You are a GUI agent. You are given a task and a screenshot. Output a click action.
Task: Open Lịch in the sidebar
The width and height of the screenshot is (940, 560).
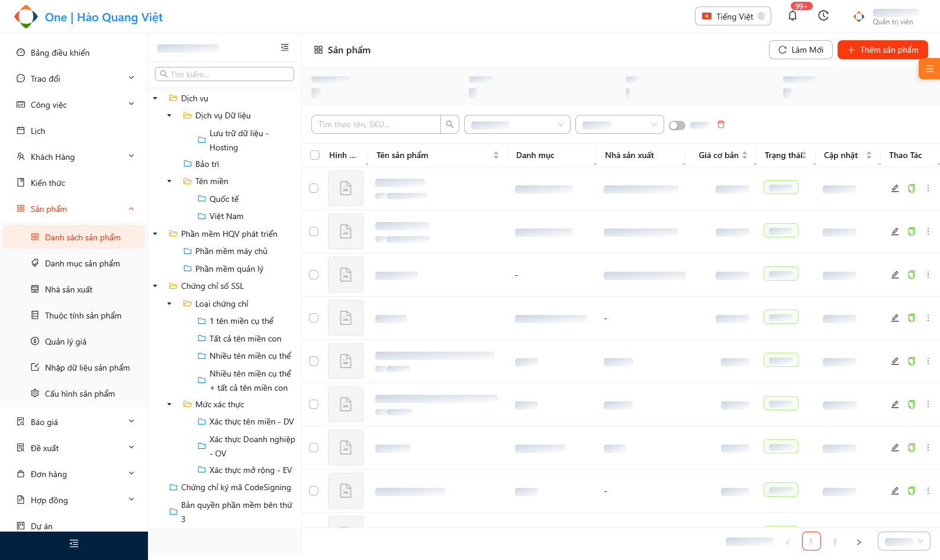click(x=75, y=130)
